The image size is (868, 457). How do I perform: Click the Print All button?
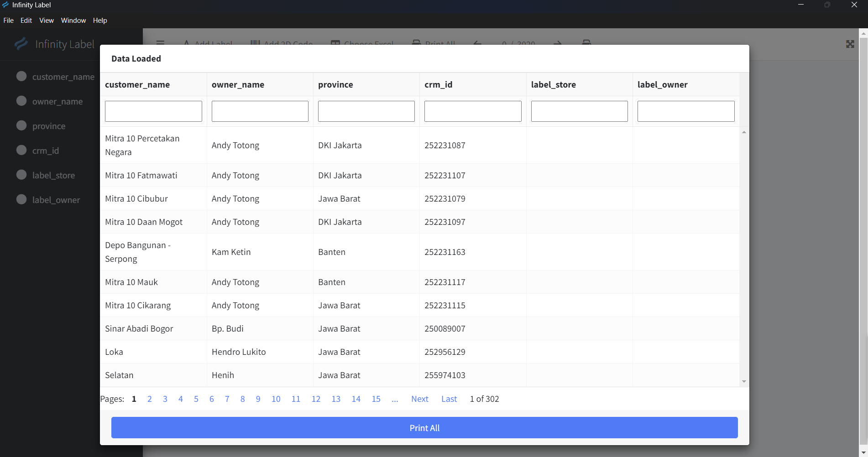tap(424, 428)
